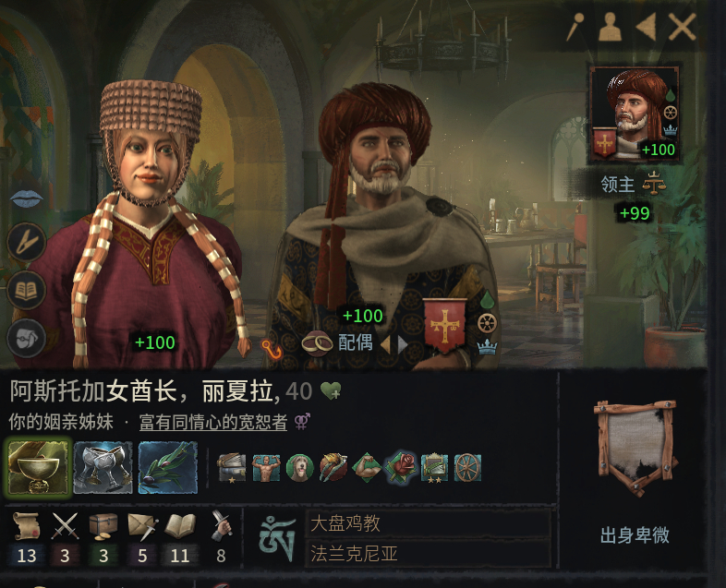Click the olive branch trait icon
726x588 pixels.
point(167,467)
